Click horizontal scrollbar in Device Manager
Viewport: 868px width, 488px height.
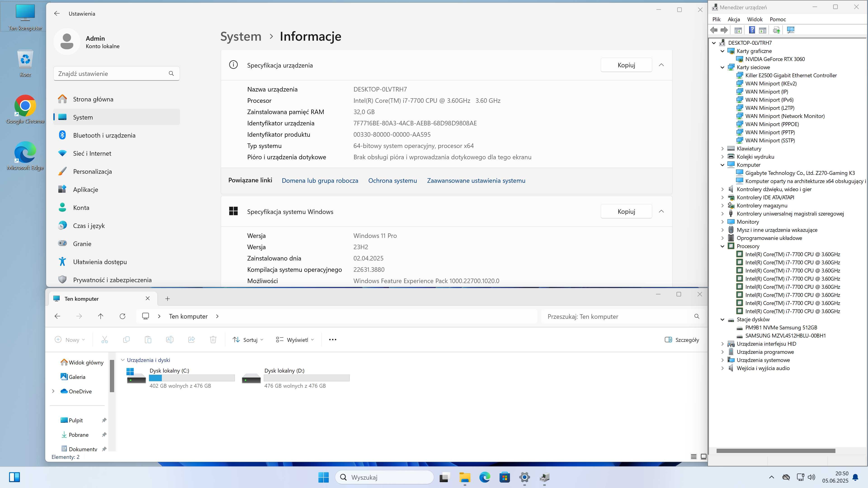pyautogui.click(x=776, y=451)
